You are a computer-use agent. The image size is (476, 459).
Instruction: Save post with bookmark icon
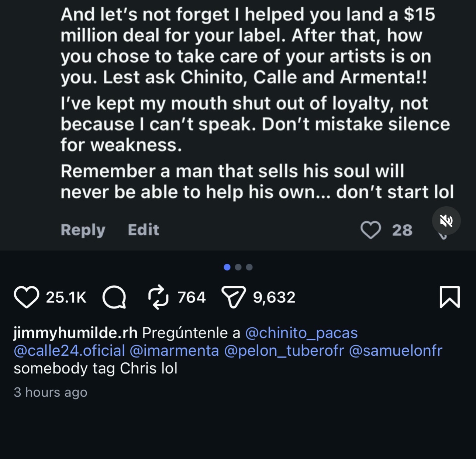coord(450,297)
